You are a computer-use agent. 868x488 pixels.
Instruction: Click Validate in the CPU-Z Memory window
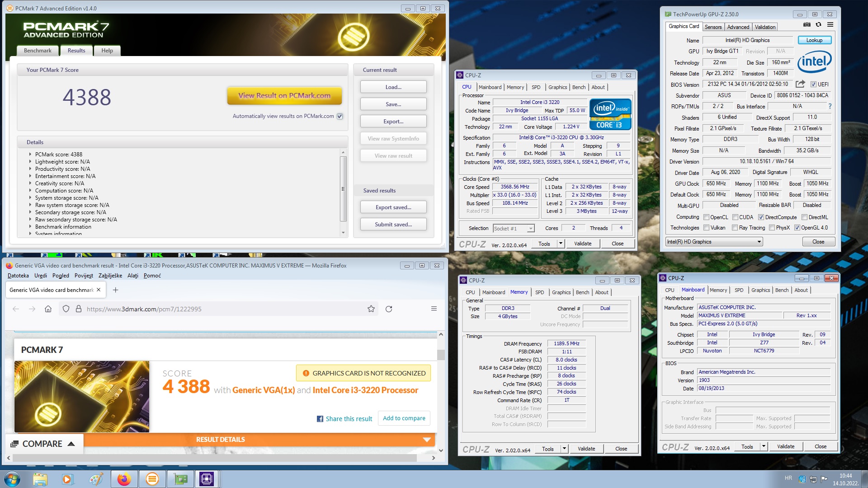[586, 449]
